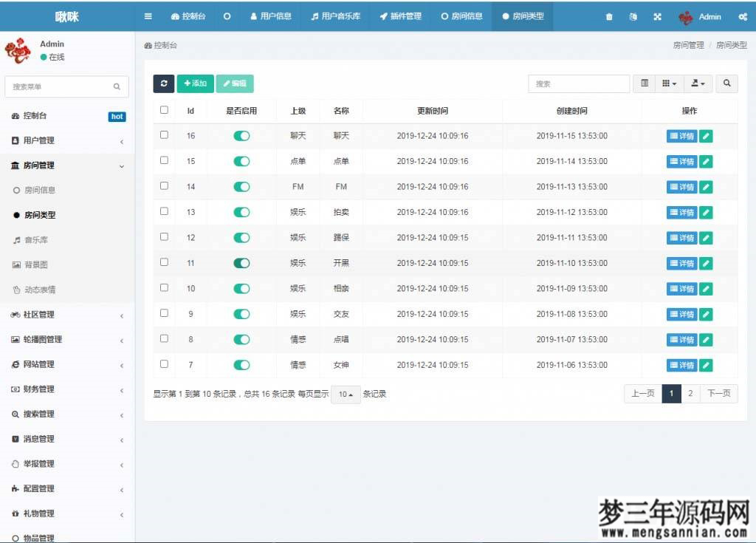The image size is (756, 543).
Task: Check the select-all checkbox in the table header
Action: tap(164, 109)
